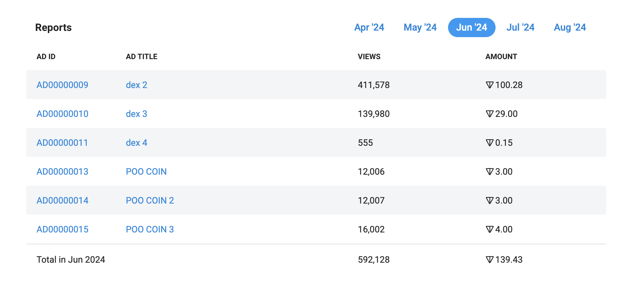Select the May '24 month tab
The image size is (644, 284).
point(420,28)
